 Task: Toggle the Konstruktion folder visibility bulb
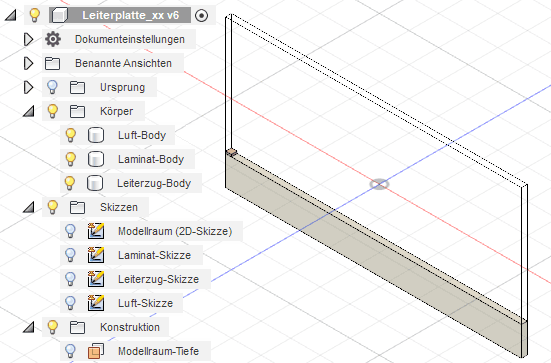click(x=52, y=327)
